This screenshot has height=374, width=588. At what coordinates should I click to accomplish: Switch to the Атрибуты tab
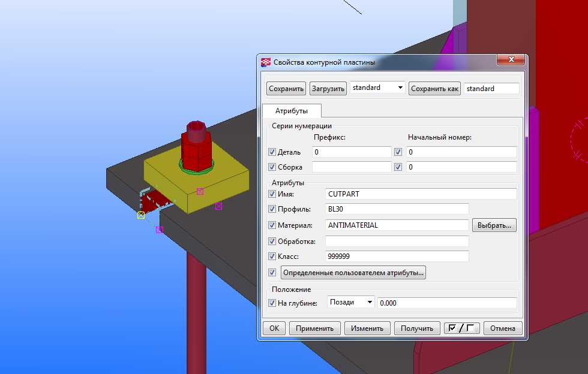click(292, 111)
